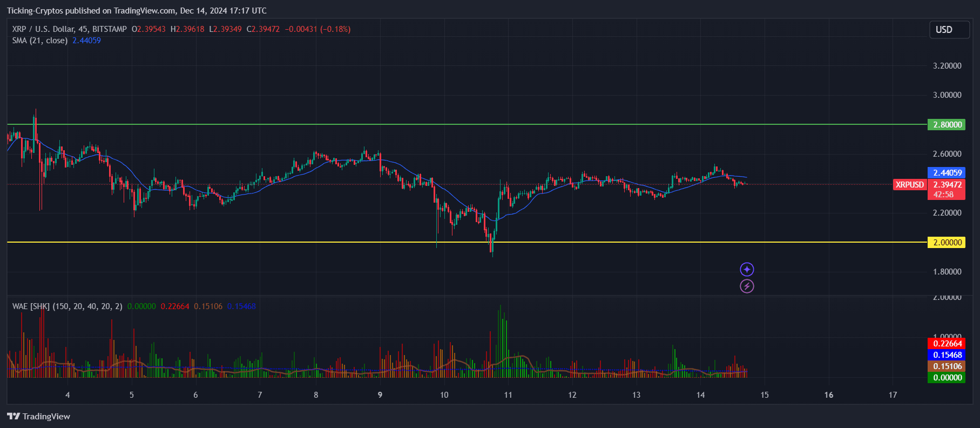Click the close price value C2.39472
Image resolution: width=980 pixels, height=428 pixels.
coord(263,29)
